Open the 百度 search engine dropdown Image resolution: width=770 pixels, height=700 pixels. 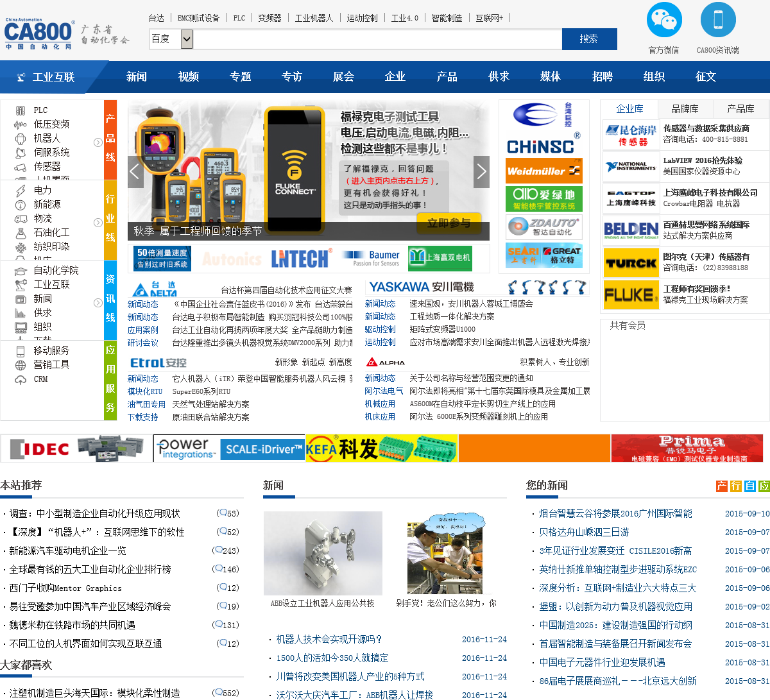171,39
